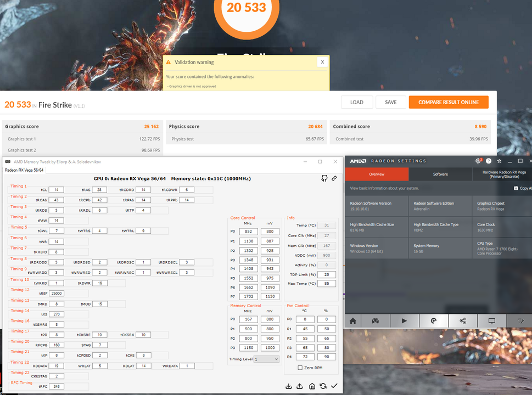Click the 'Graphics score' heading text

(x=22, y=127)
